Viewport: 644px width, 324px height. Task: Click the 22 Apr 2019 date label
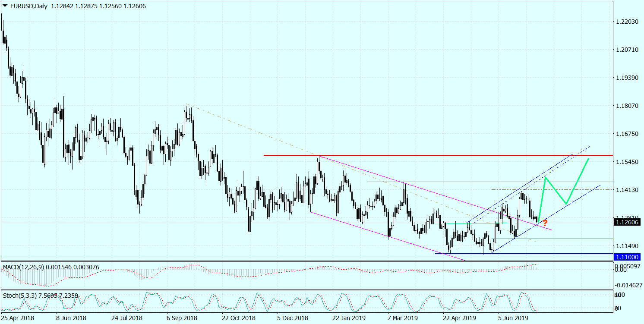(459, 318)
